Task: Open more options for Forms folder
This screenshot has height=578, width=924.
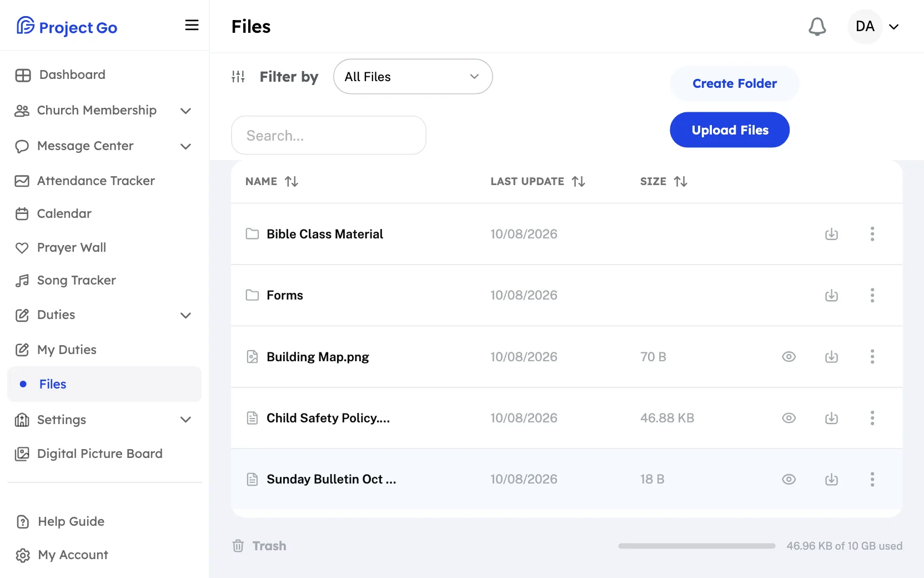Action: click(x=872, y=295)
